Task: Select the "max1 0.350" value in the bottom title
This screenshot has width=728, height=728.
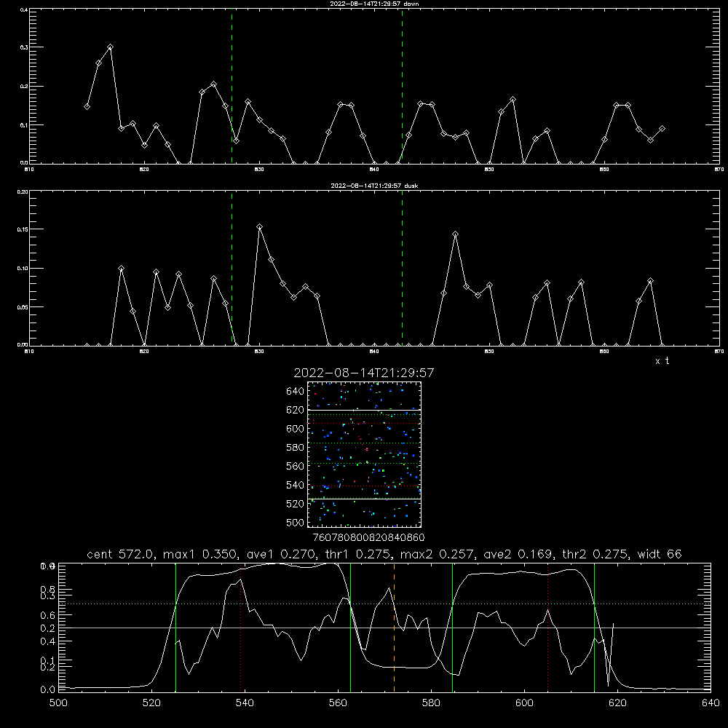Action: click(201, 554)
